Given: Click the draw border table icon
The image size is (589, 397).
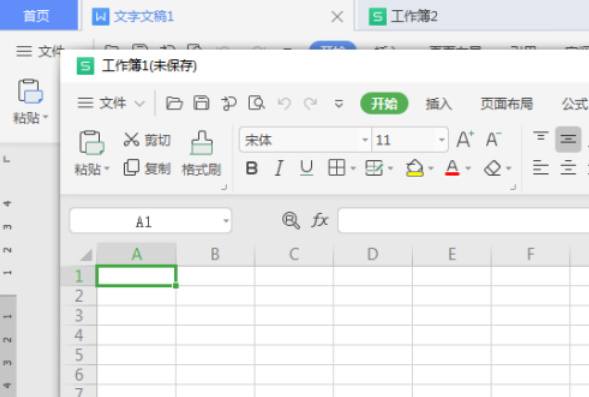Looking at the screenshot, I should pos(374,168).
